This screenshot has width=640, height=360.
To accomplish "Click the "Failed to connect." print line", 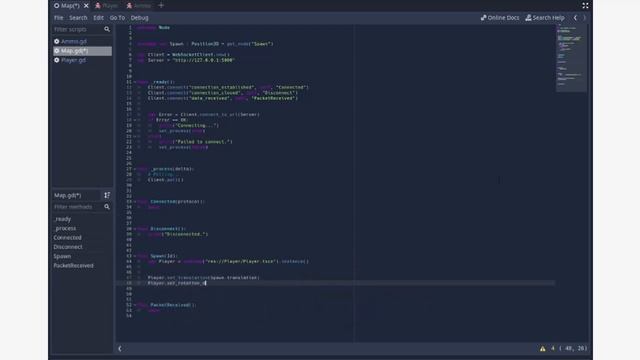I will click(196, 142).
